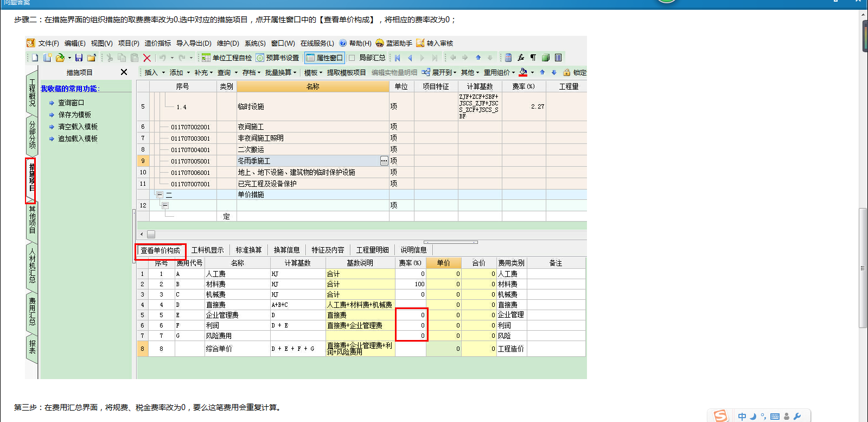
Task: Click the red X Delete icon
Action: [146, 58]
